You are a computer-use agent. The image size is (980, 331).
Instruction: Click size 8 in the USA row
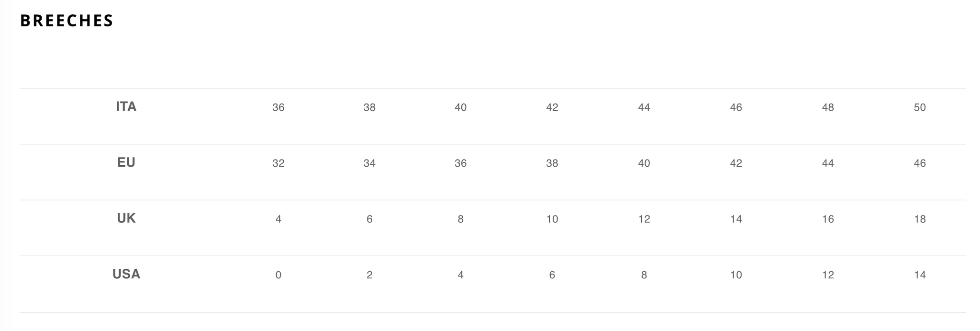pos(644,275)
